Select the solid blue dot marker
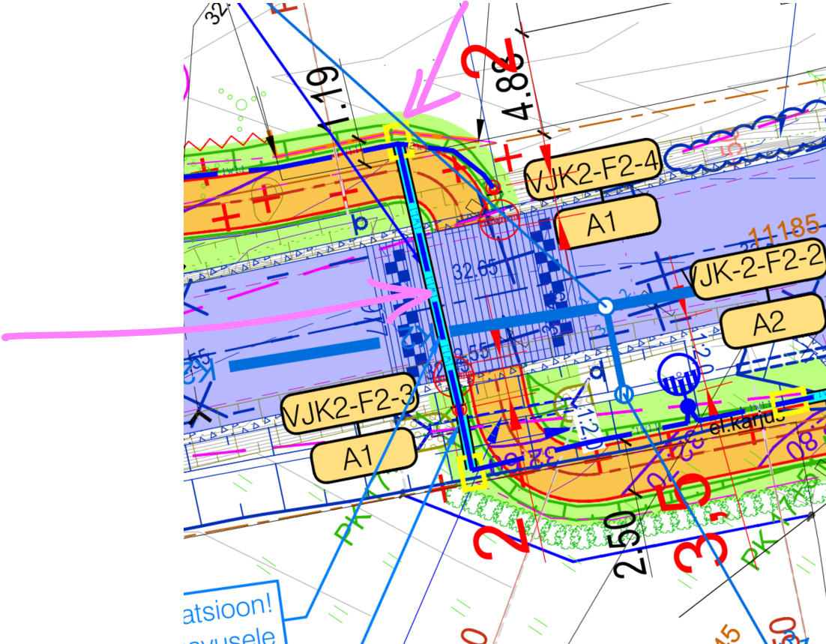Image resolution: width=826 pixels, height=644 pixels. click(688, 406)
